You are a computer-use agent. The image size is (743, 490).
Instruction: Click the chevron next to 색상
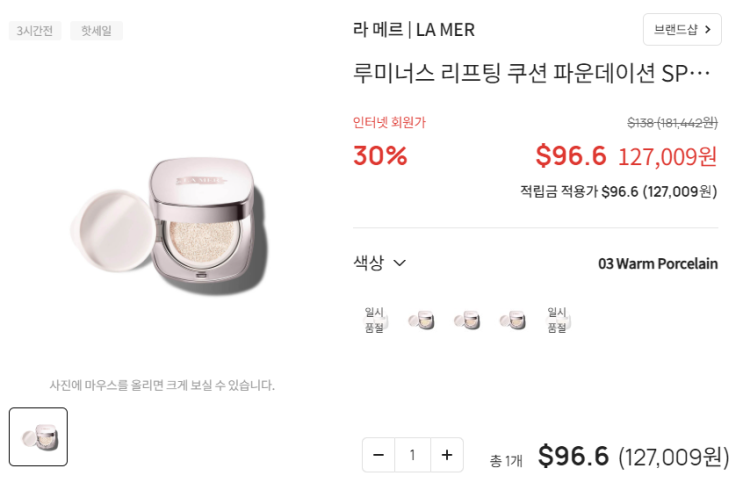(x=399, y=263)
